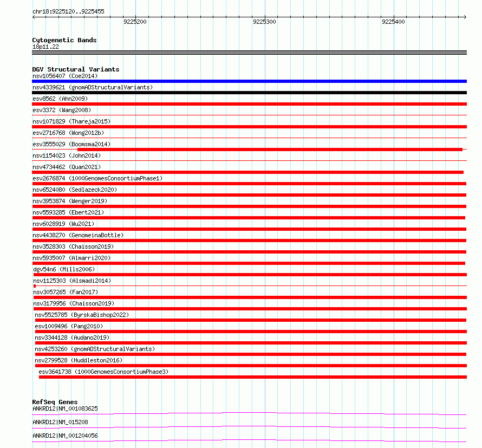Open nsv3344128 (Audano2019) variant
The width and height of the screenshot is (482, 448).
tap(72, 337)
